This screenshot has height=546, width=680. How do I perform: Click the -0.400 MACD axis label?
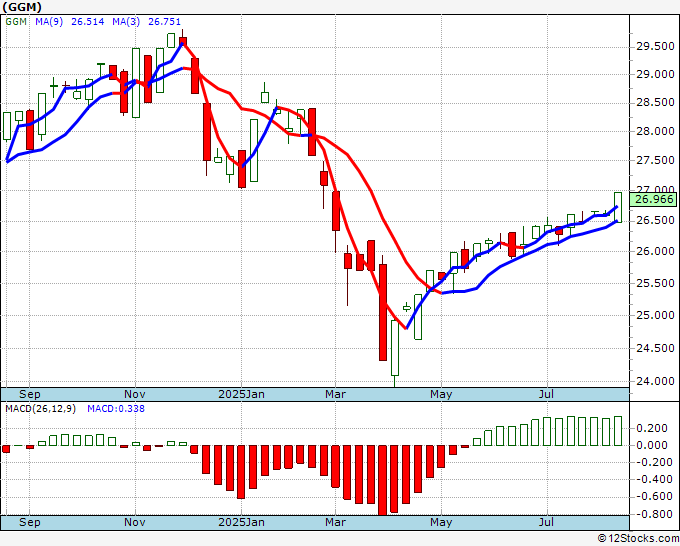coord(652,479)
